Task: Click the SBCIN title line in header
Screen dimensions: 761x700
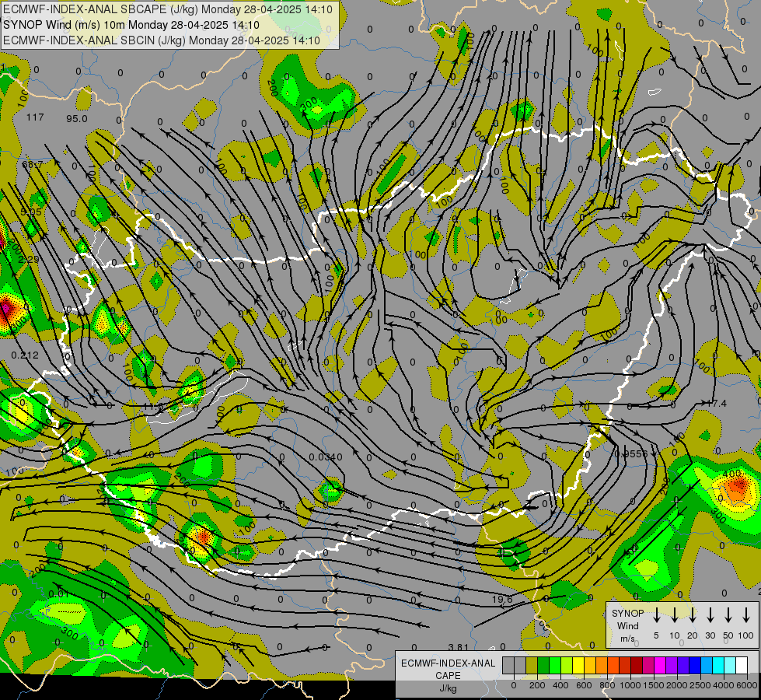Action: coord(162,40)
